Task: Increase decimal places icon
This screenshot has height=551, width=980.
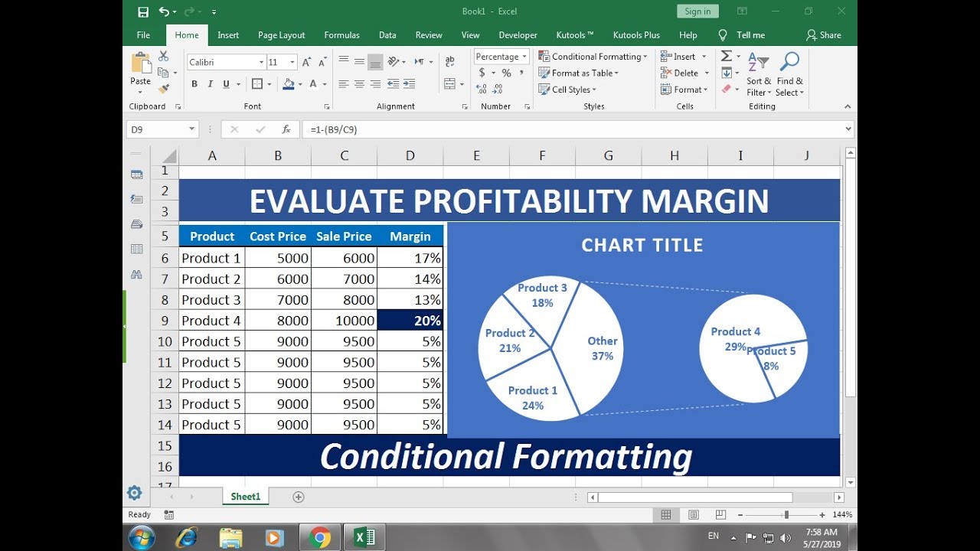Action: (x=482, y=89)
